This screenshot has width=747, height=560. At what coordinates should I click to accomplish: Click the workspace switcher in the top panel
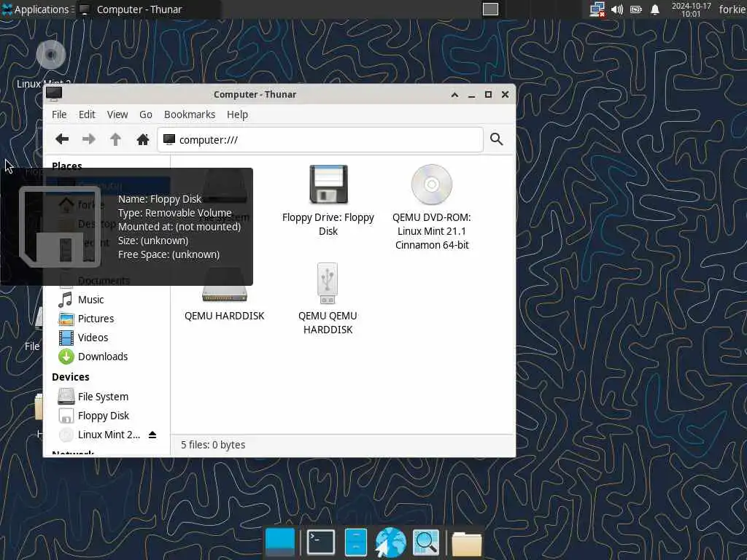pyautogui.click(x=490, y=9)
